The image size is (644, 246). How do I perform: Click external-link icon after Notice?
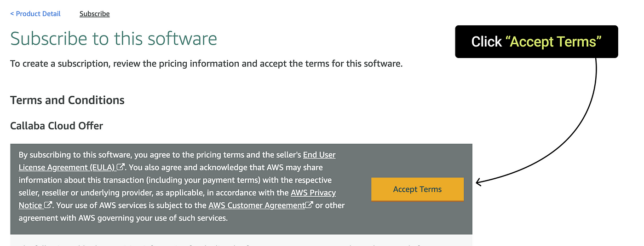[x=48, y=205]
